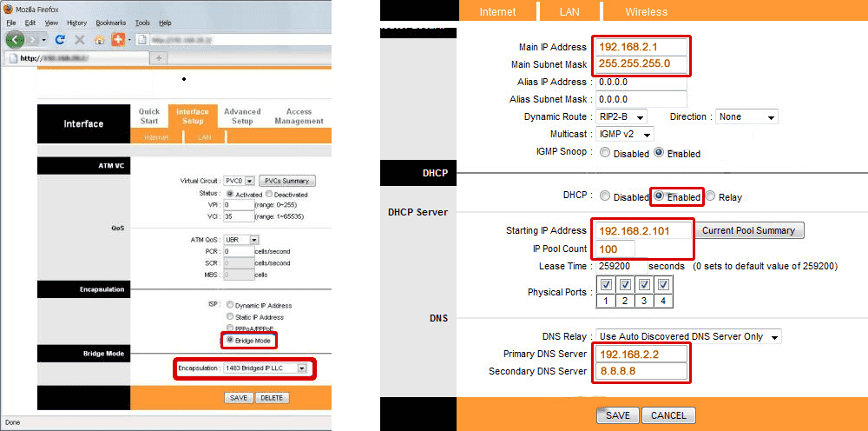Switch to the Interface Setup tab

pos(193,116)
